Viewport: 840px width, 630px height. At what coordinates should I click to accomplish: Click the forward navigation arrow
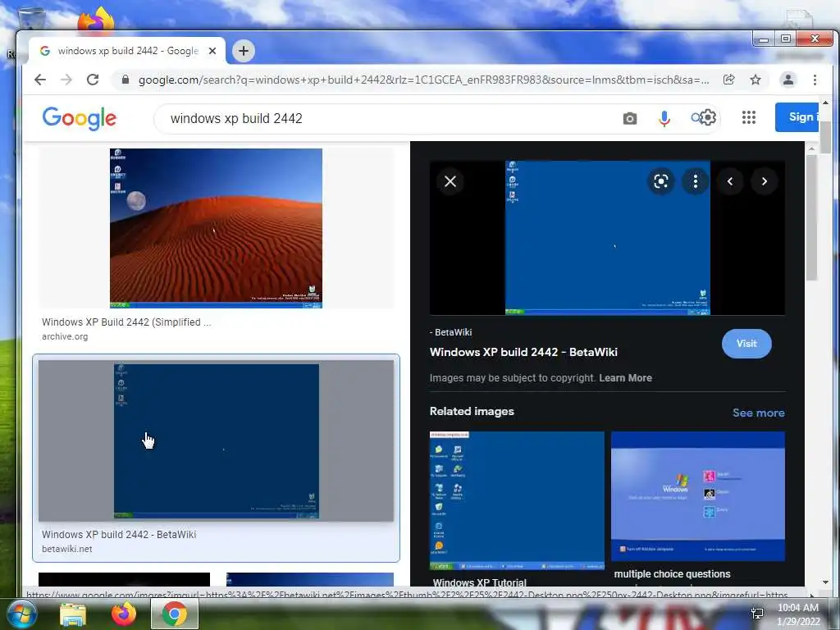point(66,80)
